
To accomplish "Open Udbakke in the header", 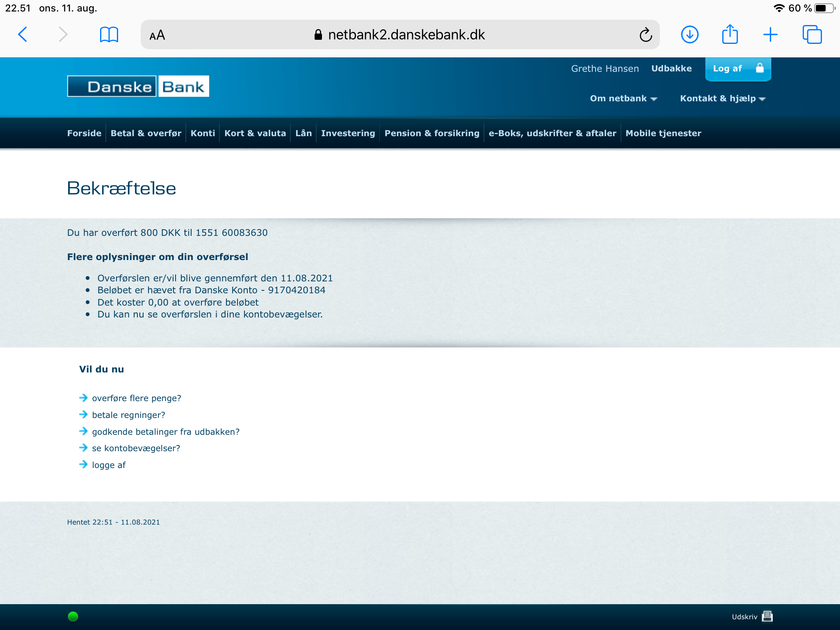I will (671, 68).
